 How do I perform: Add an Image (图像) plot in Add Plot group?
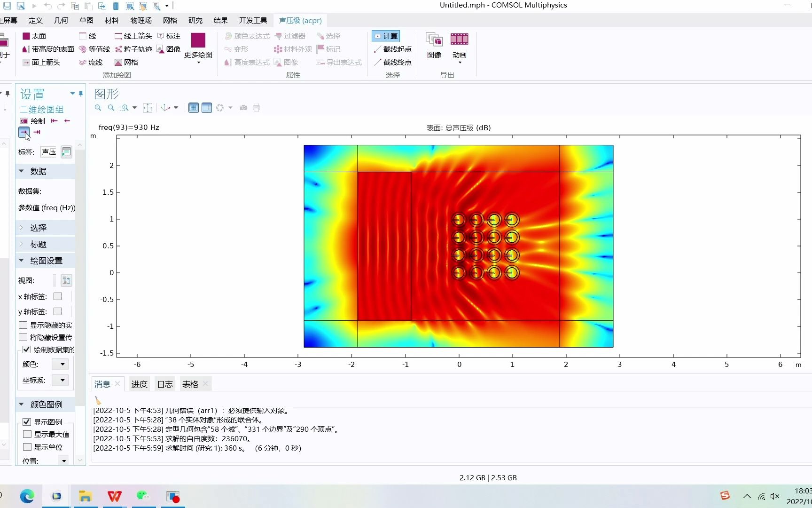click(x=169, y=49)
